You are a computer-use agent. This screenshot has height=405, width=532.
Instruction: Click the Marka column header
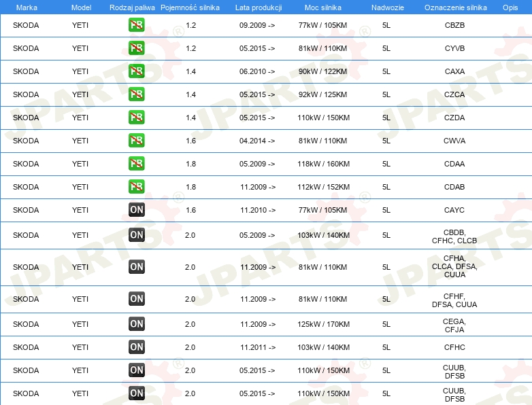pos(27,7)
